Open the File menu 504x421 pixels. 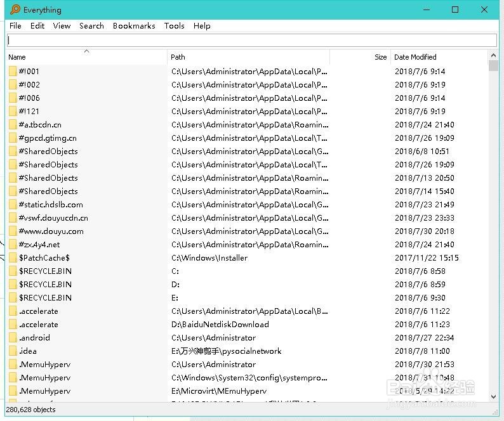tap(15, 26)
